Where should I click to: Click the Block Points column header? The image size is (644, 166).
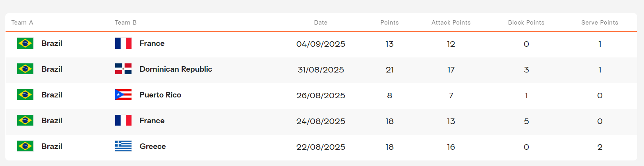pyautogui.click(x=526, y=23)
